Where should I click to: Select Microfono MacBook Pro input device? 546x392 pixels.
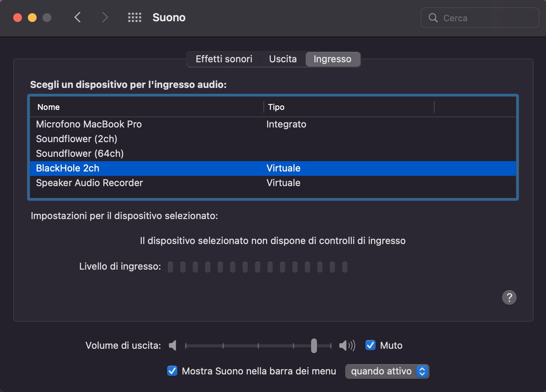pyautogui.click(x=273, y=124)
